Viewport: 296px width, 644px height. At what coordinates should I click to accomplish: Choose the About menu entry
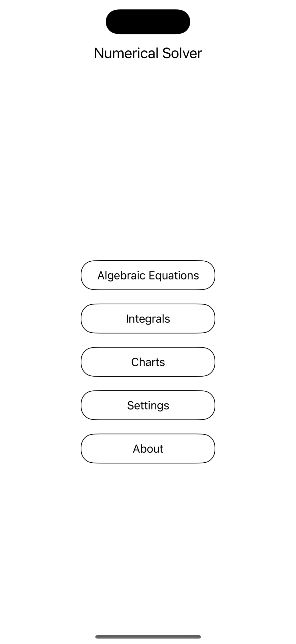pos(148,448)
